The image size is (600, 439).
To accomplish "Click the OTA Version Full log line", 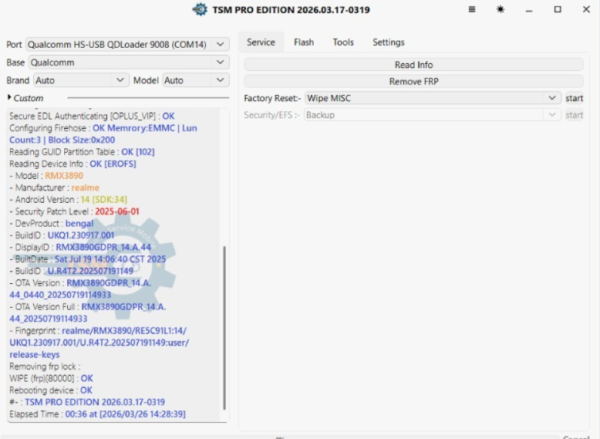I will click(x=88, y=313).
